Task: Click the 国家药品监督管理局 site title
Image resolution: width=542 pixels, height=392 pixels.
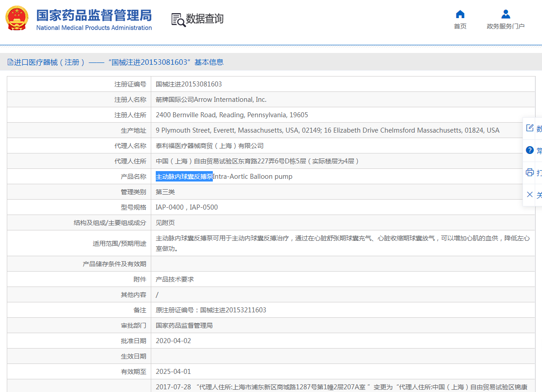Action: [94, 15]
